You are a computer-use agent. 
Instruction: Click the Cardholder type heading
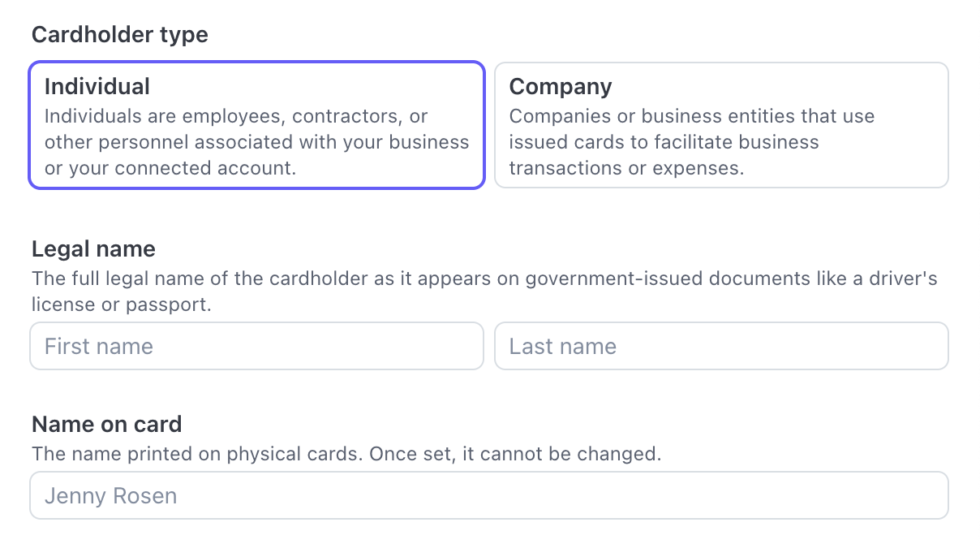[x=119, y=34]
